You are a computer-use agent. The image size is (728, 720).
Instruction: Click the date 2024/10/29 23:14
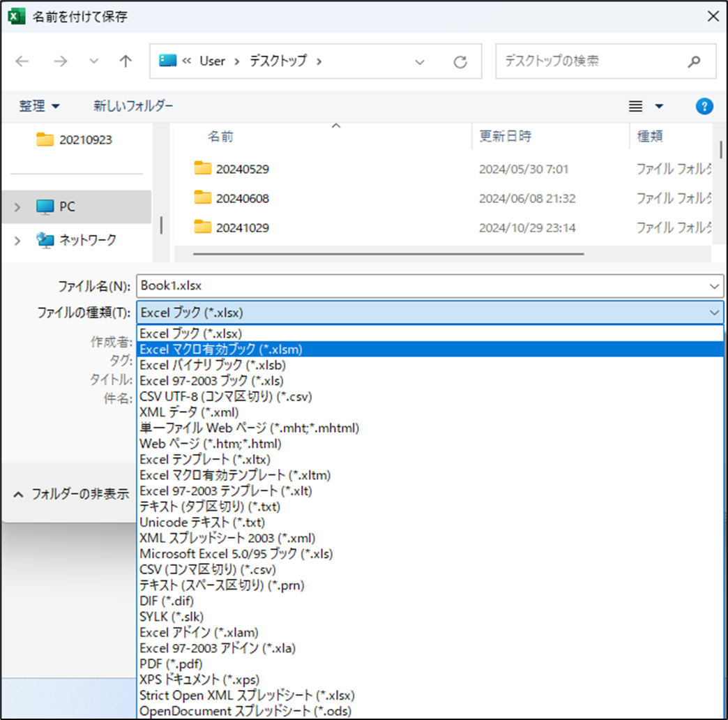coord(527,227)
